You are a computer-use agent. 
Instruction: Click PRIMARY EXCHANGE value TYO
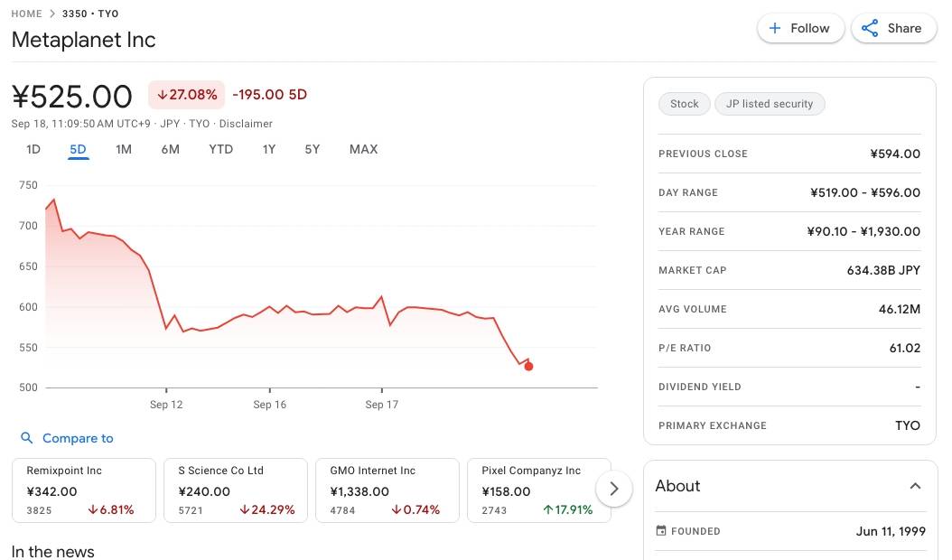pyautogui.click(x=908, y=425)
